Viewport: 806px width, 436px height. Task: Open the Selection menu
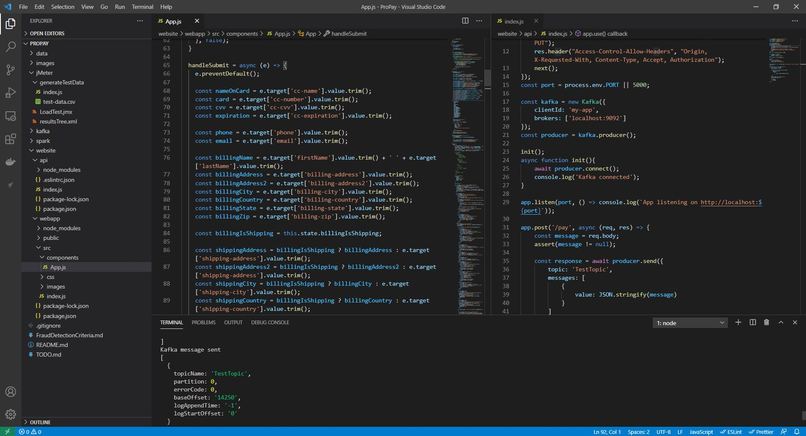(62, 7)
